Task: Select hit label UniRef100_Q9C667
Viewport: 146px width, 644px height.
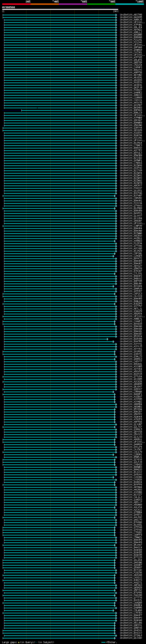Action: [x=131, y=120]
